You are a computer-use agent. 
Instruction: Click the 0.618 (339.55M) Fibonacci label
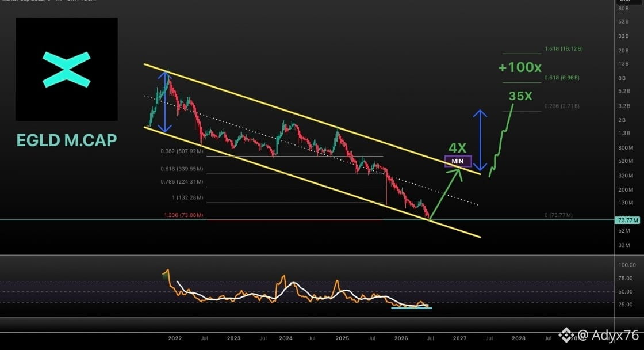[x=182, y=169]
